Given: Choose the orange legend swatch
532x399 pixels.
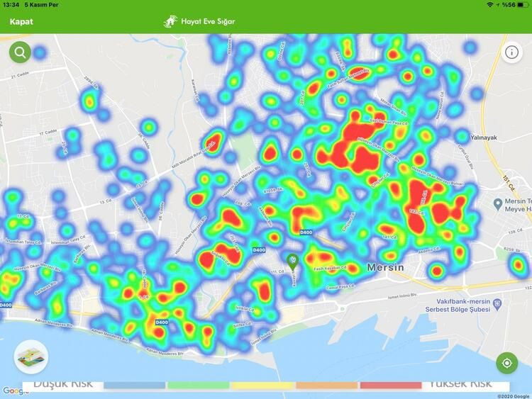Looking at the screenshot, I should tap(326, 386).
